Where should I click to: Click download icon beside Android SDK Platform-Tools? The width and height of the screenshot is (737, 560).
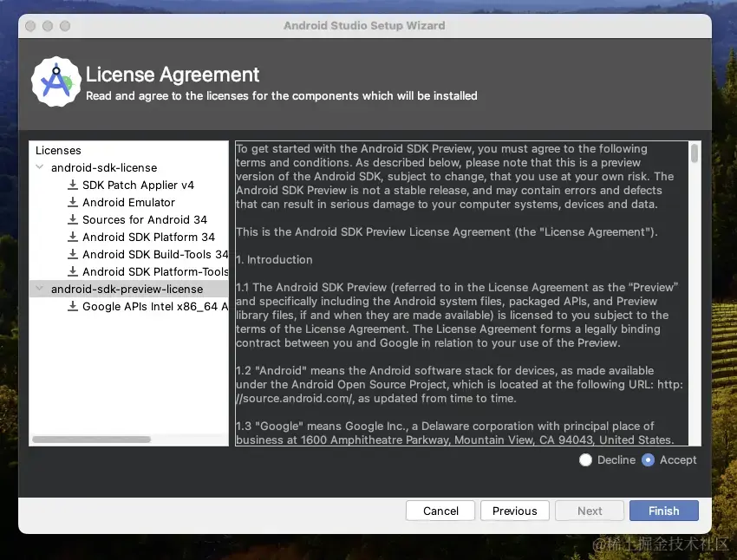pyautogui.click(x=72, y=271)
